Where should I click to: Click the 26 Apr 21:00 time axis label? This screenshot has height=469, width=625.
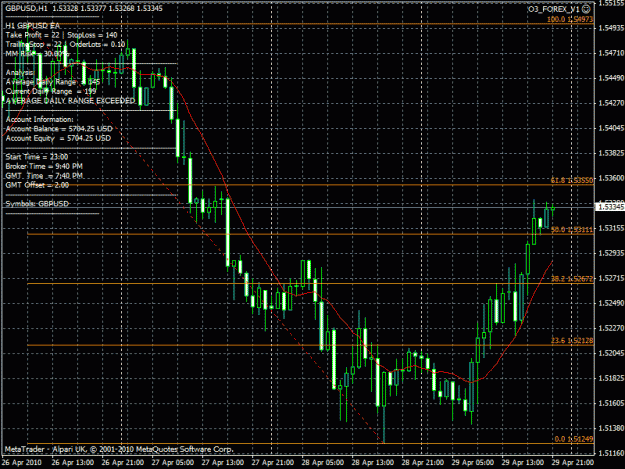tap(123, 463)
